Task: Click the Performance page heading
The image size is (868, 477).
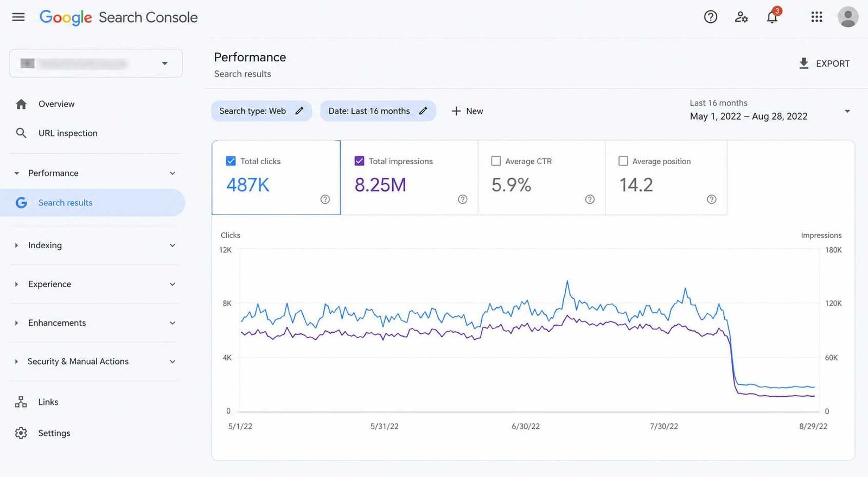Action: click(x=250, y=57)
